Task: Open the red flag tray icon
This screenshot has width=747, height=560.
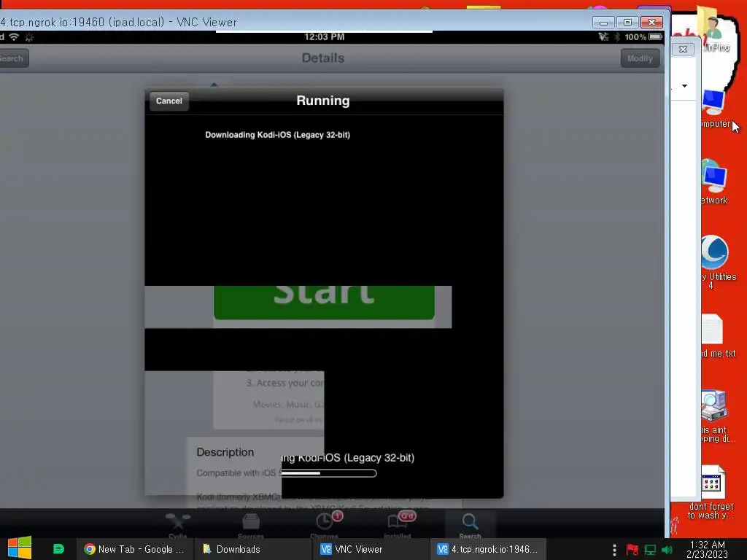Action: (632, 550)
